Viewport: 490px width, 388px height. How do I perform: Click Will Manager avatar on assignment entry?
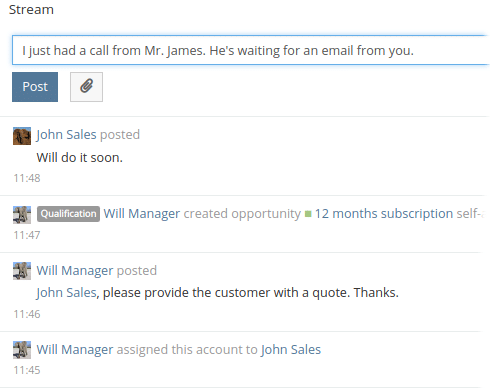22,350
